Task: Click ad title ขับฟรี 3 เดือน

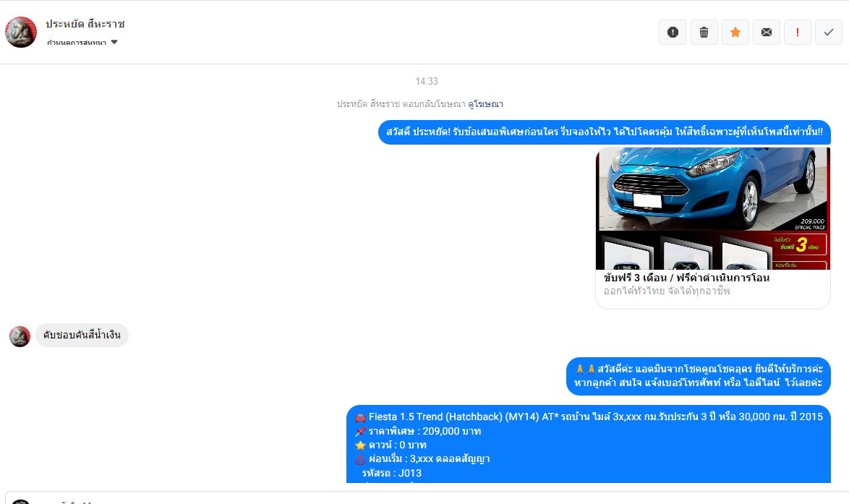Action: 686,278
